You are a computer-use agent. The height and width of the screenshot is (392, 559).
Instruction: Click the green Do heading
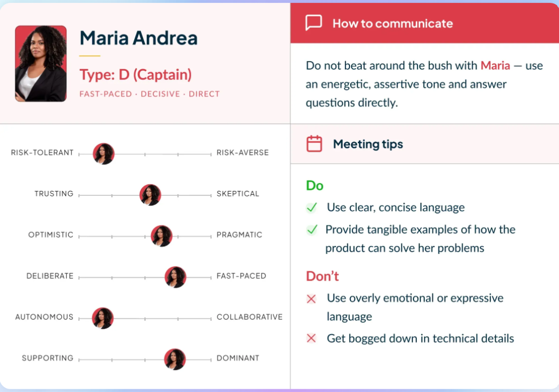[x=314, y=186]
